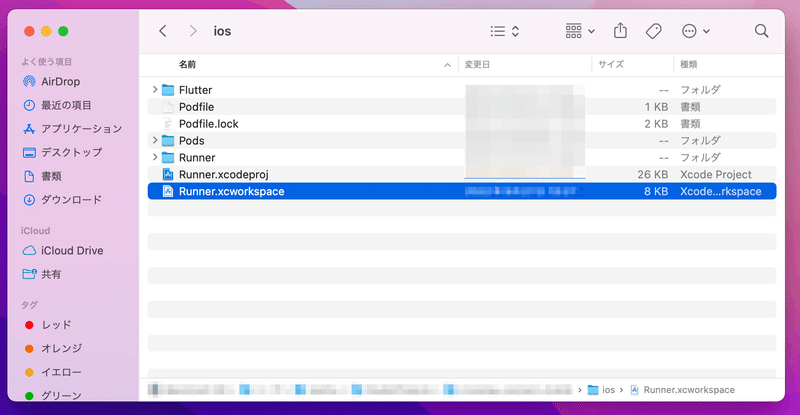Click the Tags toolbar icon
This screenshot has height=415, width=800.
[x=654, y=31]
